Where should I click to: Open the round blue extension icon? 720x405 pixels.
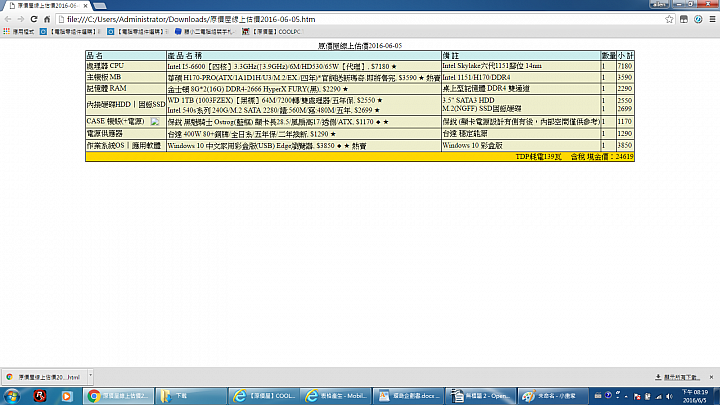(x=698, y=19)
